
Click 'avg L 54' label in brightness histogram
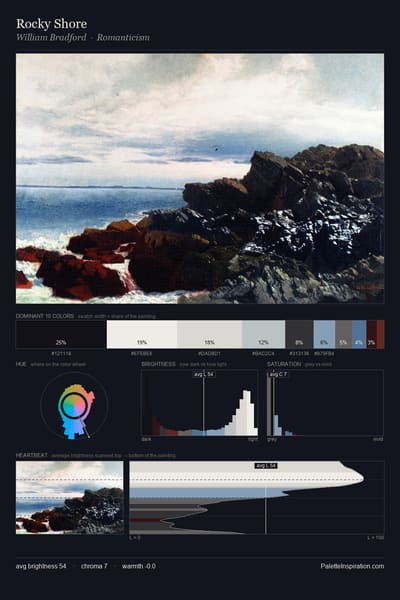pos(204,374)
